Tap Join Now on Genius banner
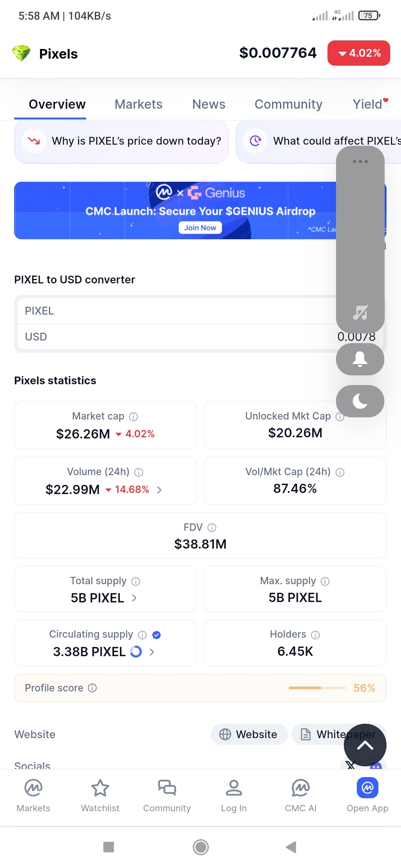The width and height of the screenshot is (401, 868). [200, 228]
